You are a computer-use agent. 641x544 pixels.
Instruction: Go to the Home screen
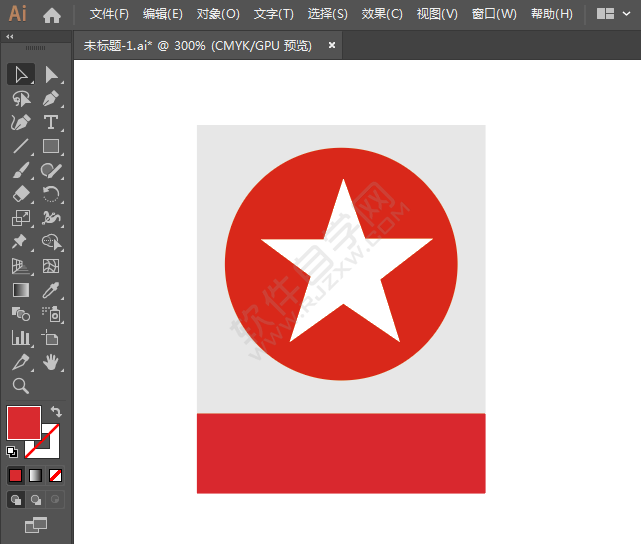click(52, 14)
